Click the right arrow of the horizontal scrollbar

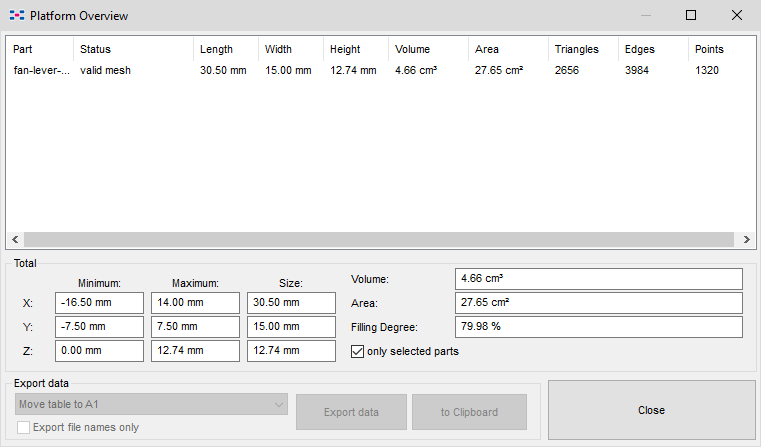746,239
